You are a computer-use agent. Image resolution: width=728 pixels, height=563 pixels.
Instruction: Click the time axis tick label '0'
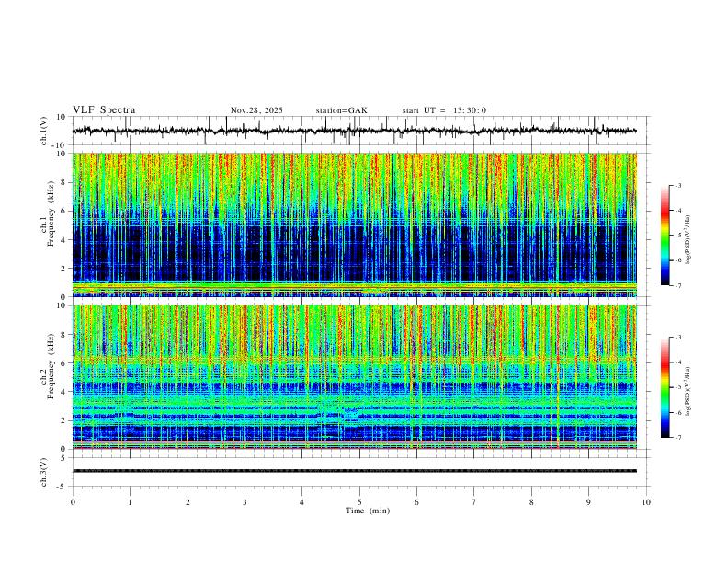tap(73, 502)
